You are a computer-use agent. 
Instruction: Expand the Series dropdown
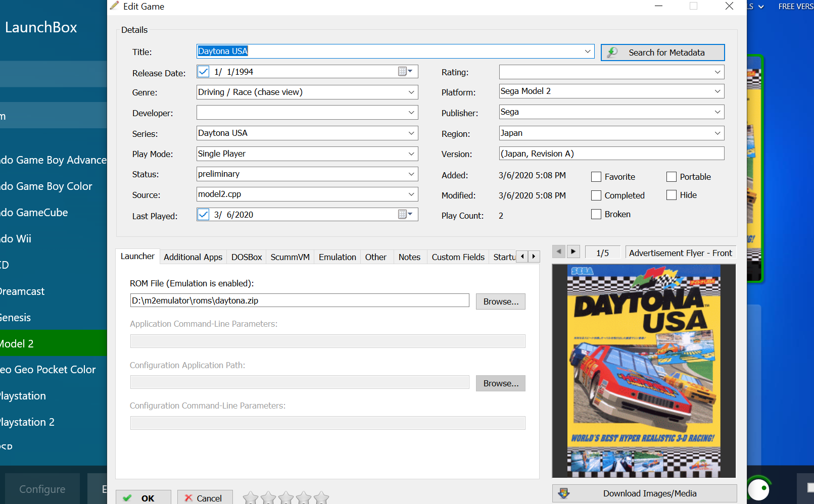click(x=411, y=133)
